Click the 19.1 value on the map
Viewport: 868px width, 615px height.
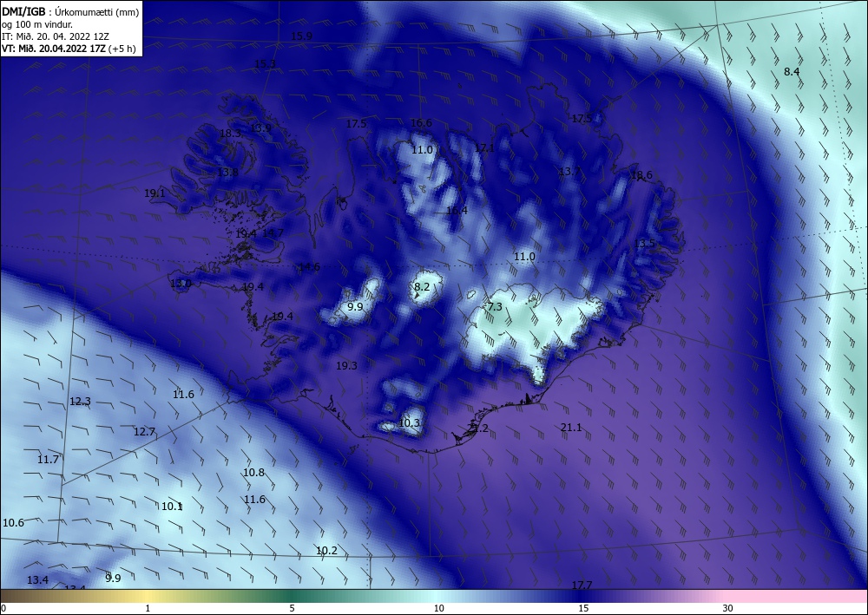coord(155,193)
